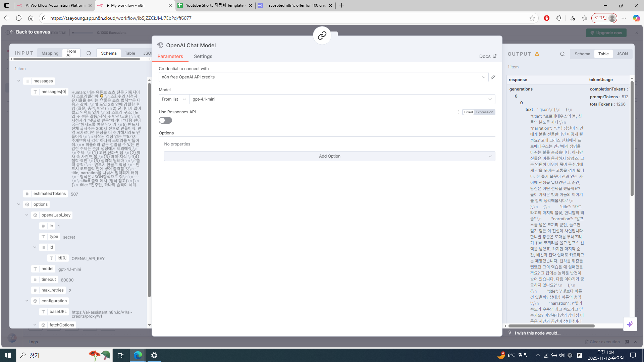Search the output panel with the magnifier

pyautogui.click(x=562, y=54)
